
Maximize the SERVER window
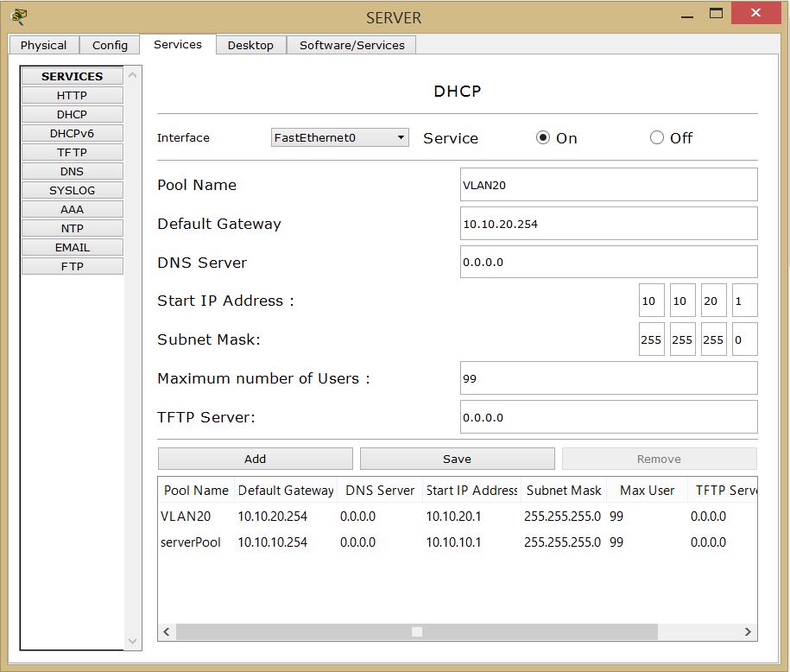click(x=716, y=14)
